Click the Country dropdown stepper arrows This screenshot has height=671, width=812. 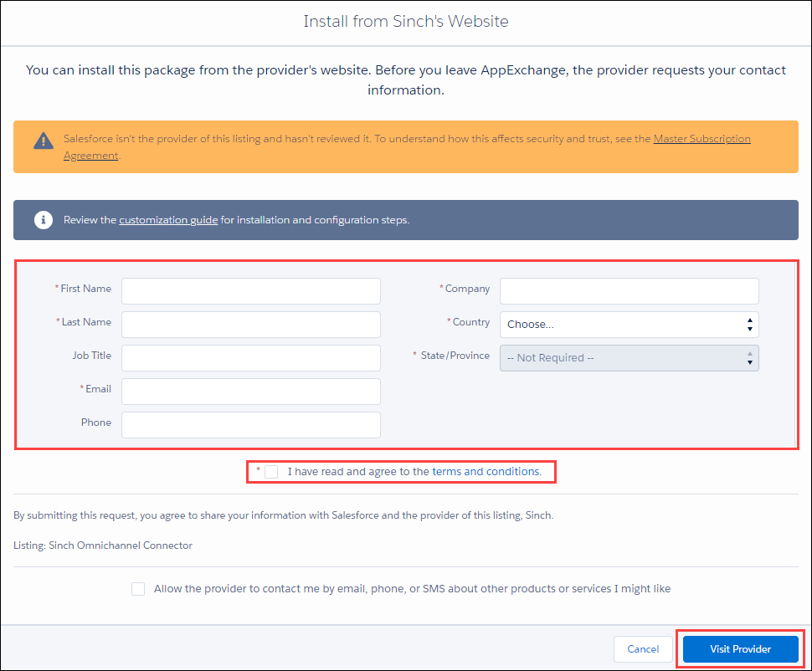[749, 324]
